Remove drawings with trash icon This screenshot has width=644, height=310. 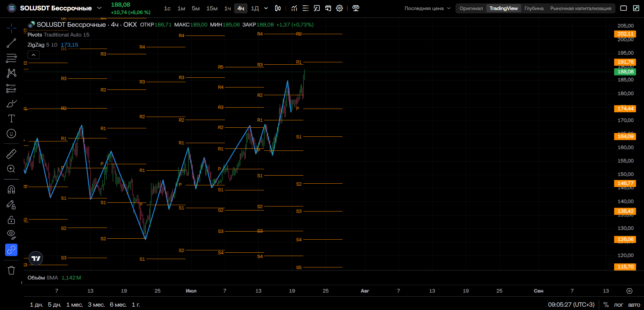(11, 270)
